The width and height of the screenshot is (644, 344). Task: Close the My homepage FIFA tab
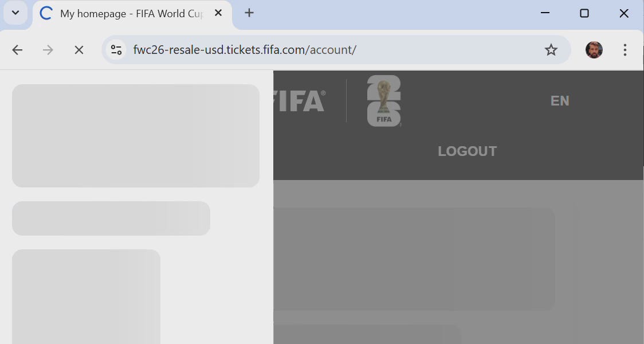click(x=218, y=13)
